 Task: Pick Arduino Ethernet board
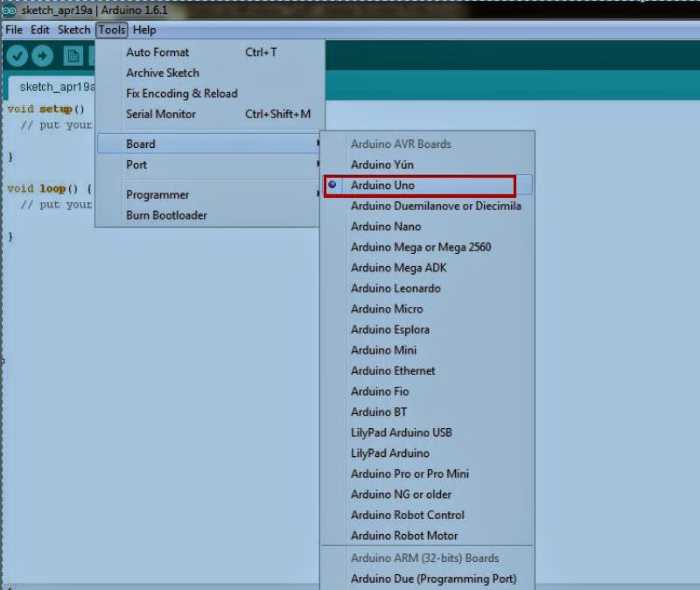[428, 370]
